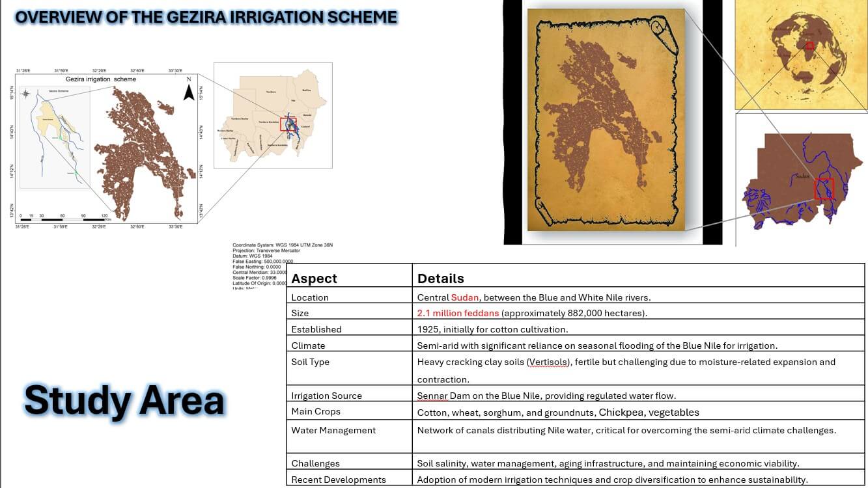Viewport: 868px width, 488px height.
Task: Click the Sudan states inset map image
Action: 273,115
